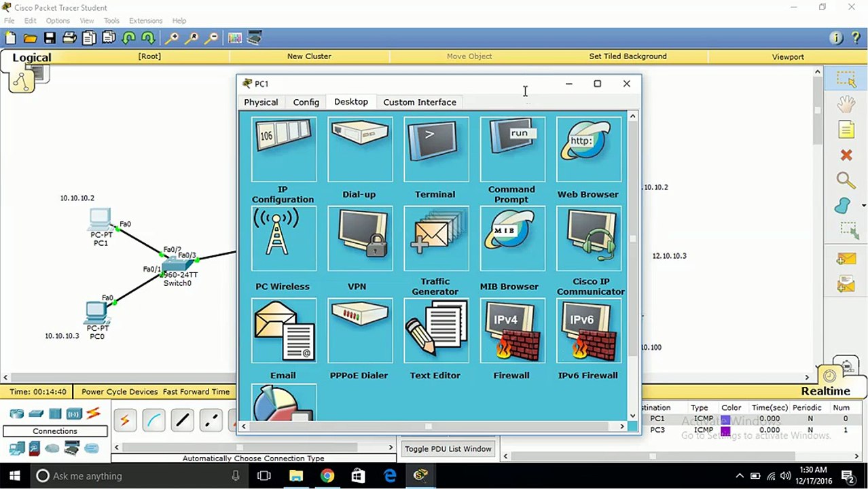This screenshot has height=489, width=868.
Task: Select the Desktop tab
Action: pos(351,102)
